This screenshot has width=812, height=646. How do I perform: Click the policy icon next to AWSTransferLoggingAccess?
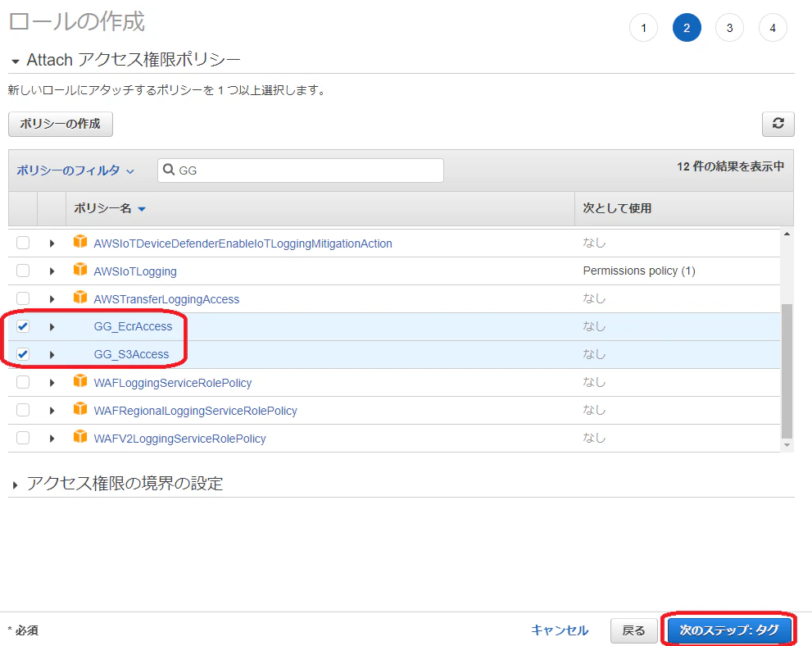point(80,298)
